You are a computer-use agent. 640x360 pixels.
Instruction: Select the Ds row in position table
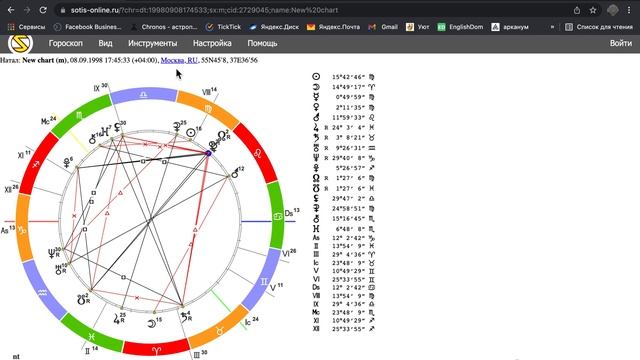(x=343, y=287)
